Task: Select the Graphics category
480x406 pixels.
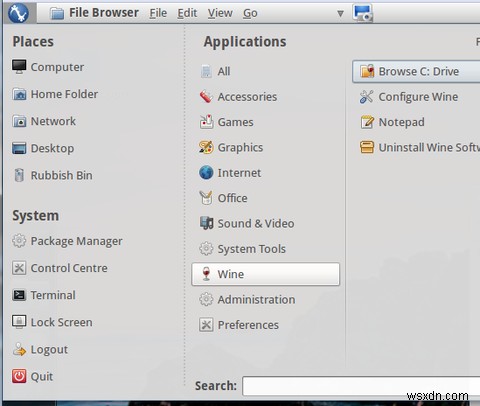Action: click(266, 147)
